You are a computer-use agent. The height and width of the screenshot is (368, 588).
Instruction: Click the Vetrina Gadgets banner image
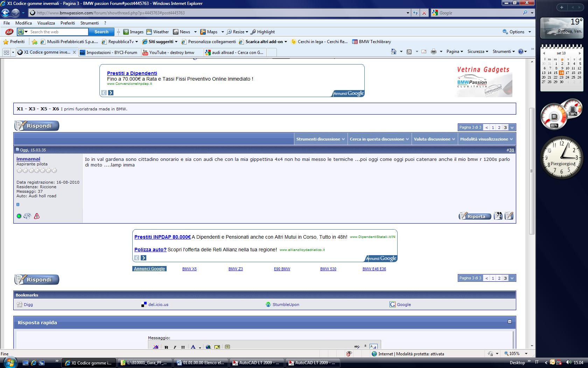484,81
